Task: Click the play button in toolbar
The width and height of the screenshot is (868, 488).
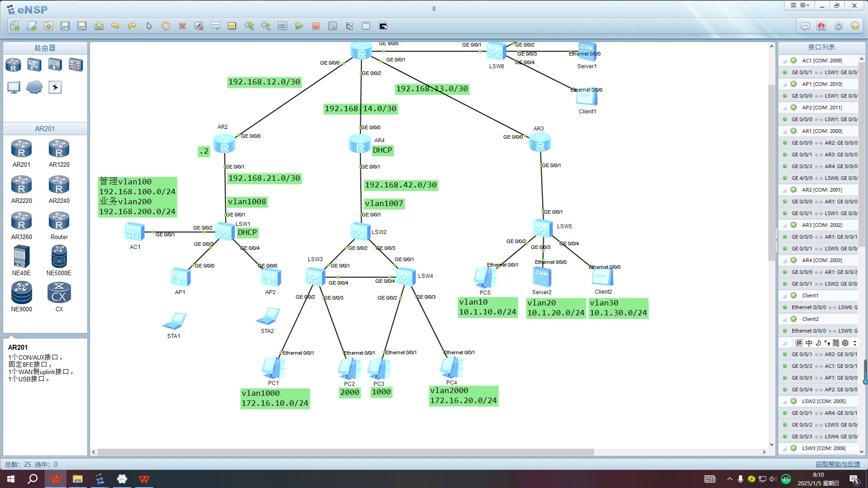Action: 299,26
